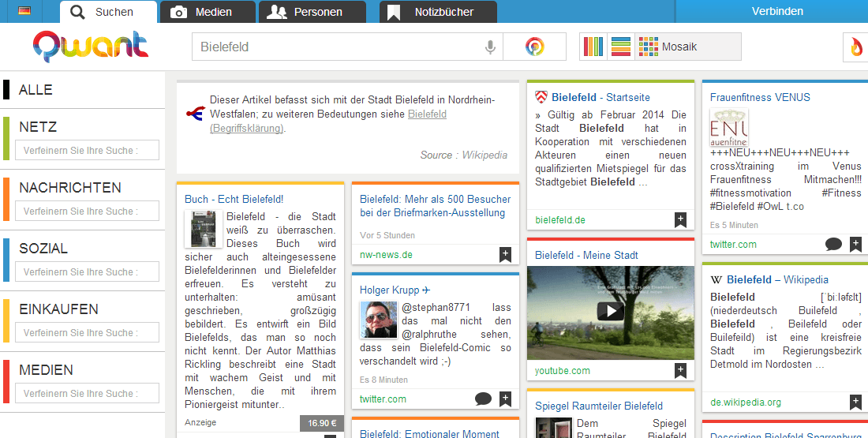Screen dimensions: 868x438
Task: Bookmark the bielefeld.de result
Action: 680,220
